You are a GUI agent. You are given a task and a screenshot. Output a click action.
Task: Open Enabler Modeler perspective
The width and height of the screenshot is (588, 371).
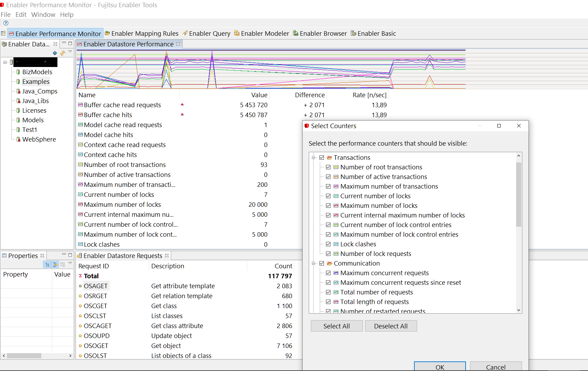(x=262, y=33)
